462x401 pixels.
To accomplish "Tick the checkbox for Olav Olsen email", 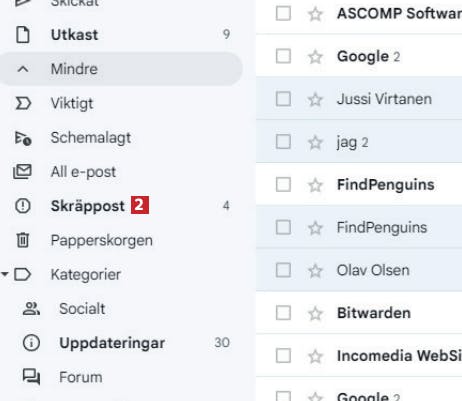I will click(283, 270).
